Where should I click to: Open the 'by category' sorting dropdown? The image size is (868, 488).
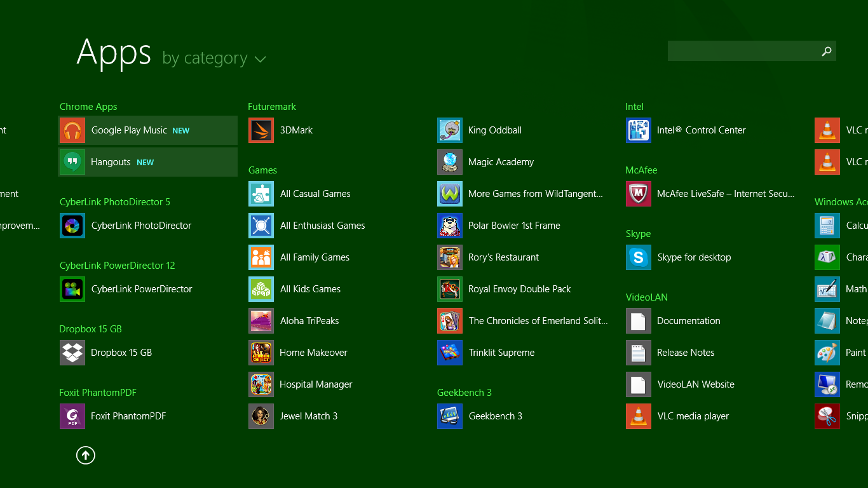click(213, 58)
